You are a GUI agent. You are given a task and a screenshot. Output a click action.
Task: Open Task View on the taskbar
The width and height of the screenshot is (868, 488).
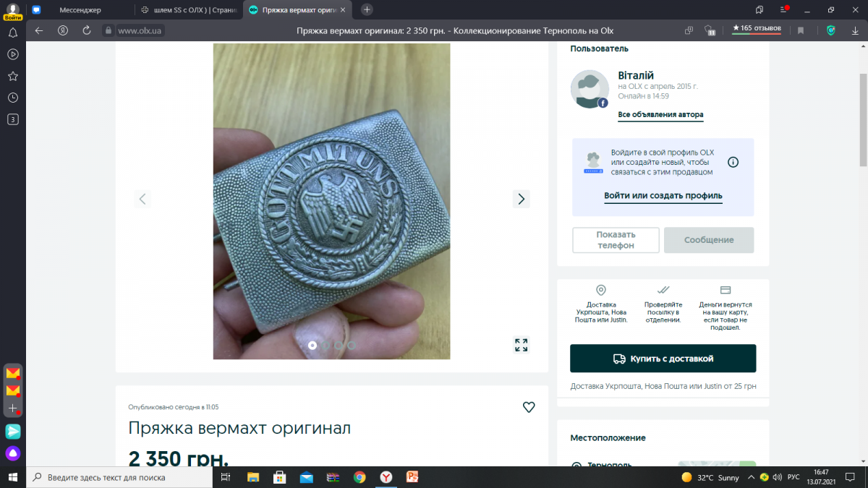[226, 477]
